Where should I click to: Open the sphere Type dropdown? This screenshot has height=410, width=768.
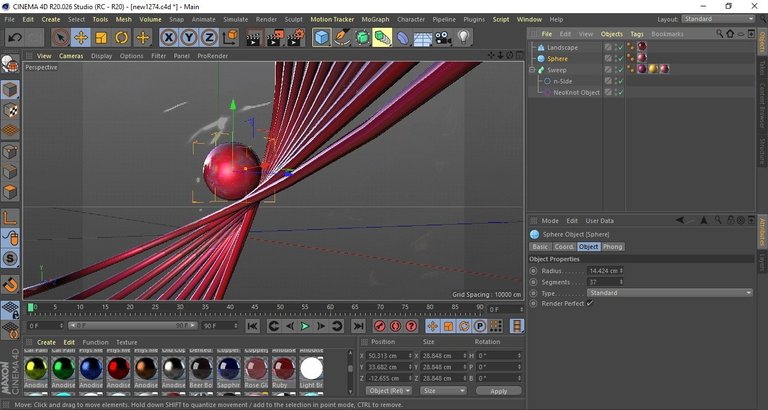(x=670, y=293)
